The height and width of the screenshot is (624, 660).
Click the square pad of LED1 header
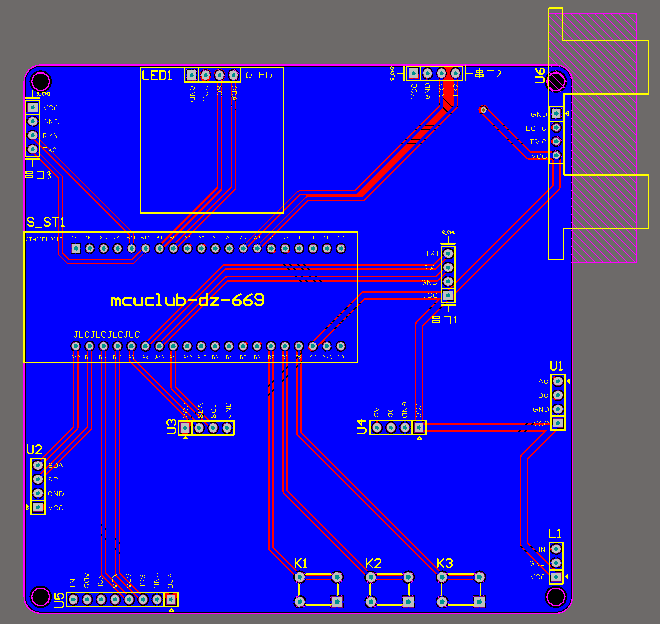(x=192, y=75)
